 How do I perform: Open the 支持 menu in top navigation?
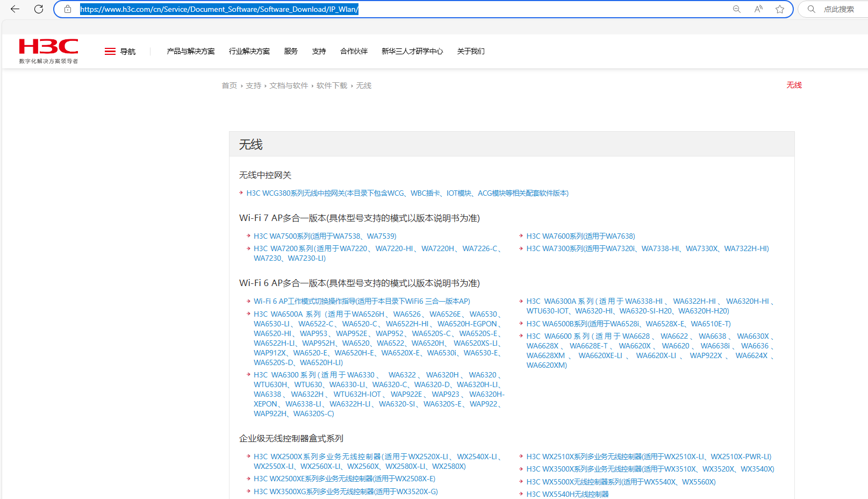pos(319,52)
